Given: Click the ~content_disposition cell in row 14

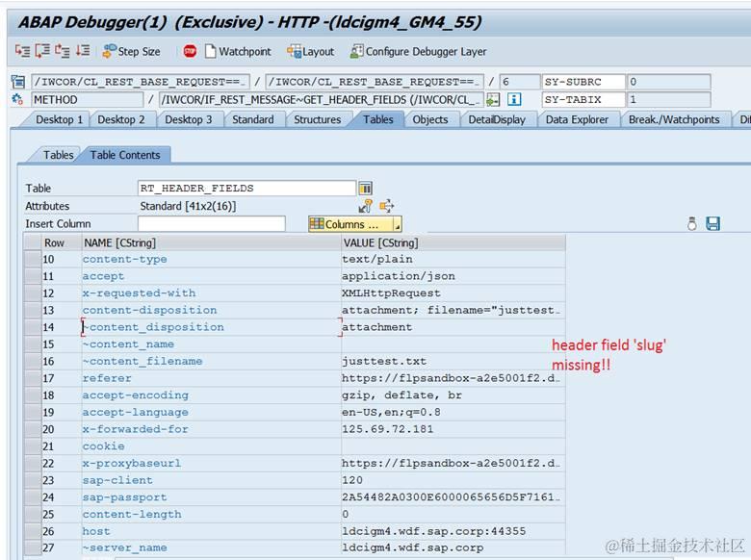Looking at the screenshot, I should (211, 327).
